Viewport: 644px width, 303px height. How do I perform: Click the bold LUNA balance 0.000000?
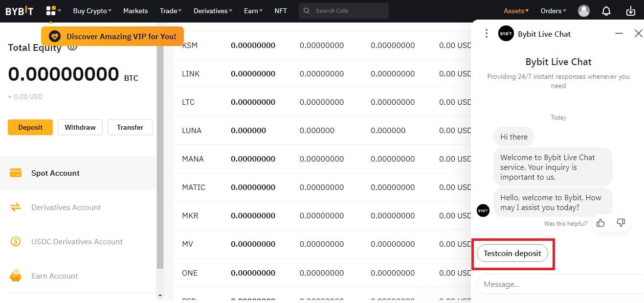pos(248,130)
